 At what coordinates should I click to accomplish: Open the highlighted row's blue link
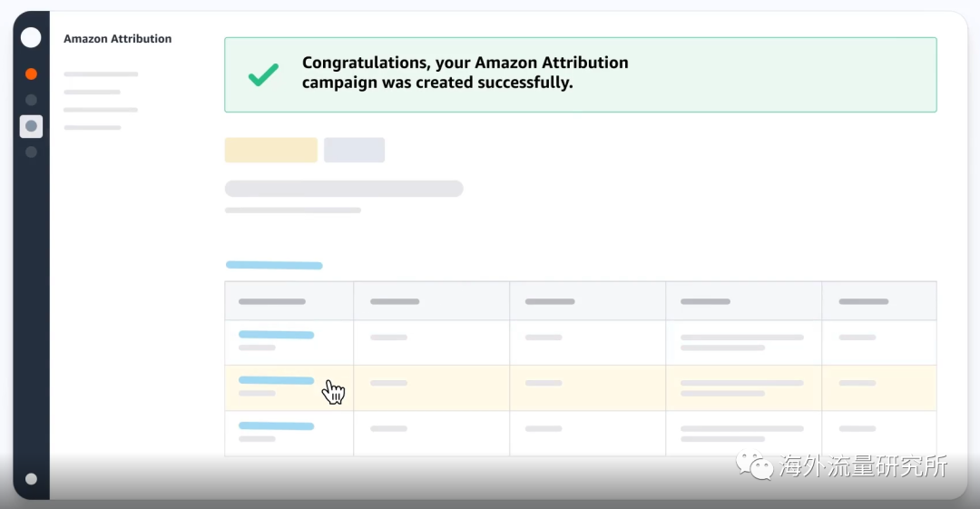tap(276, 380)
